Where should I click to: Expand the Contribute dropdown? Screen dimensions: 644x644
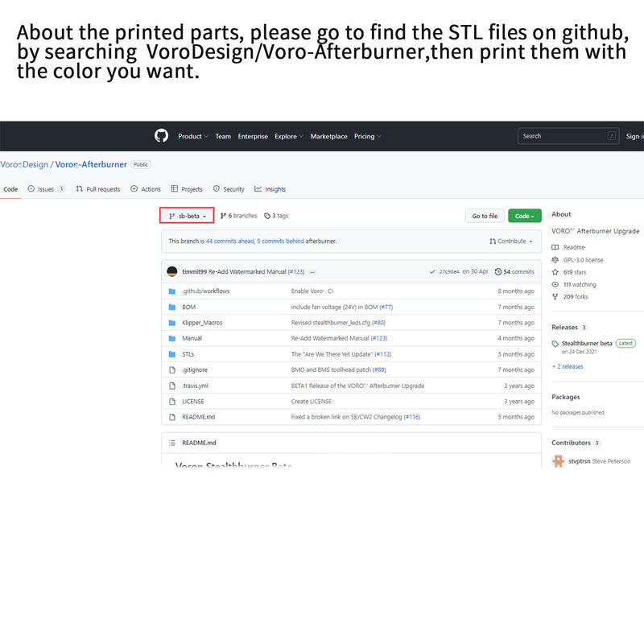511,241
